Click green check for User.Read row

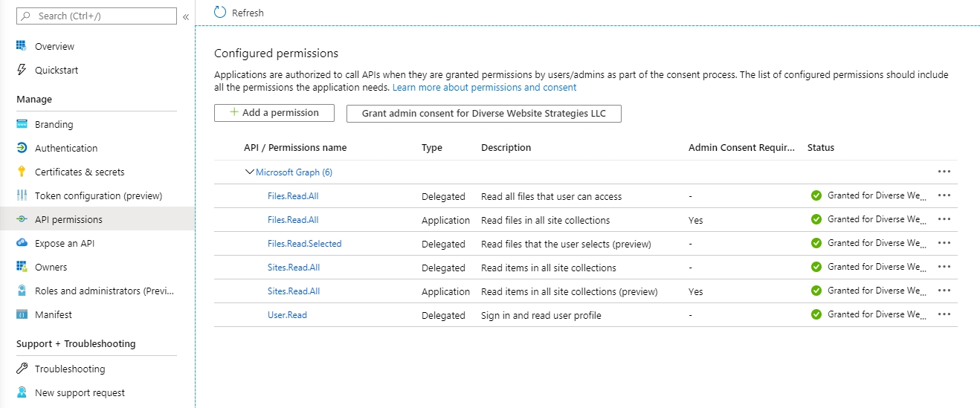(816, 314)
